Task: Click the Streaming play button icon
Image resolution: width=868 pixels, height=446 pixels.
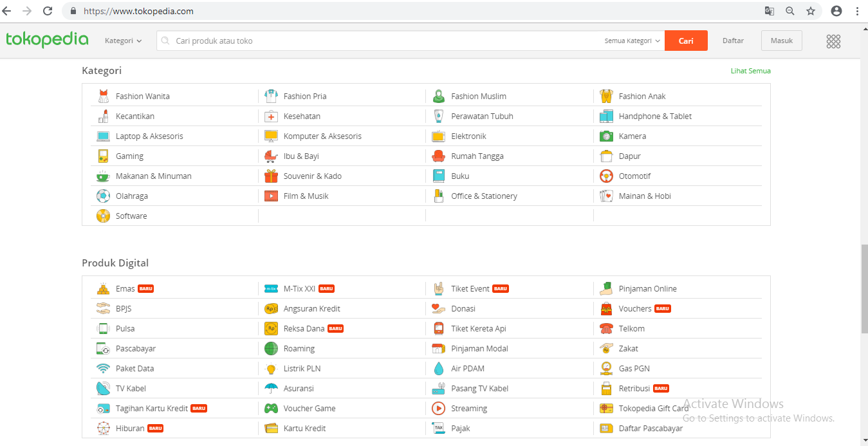Action: [438, 409]
